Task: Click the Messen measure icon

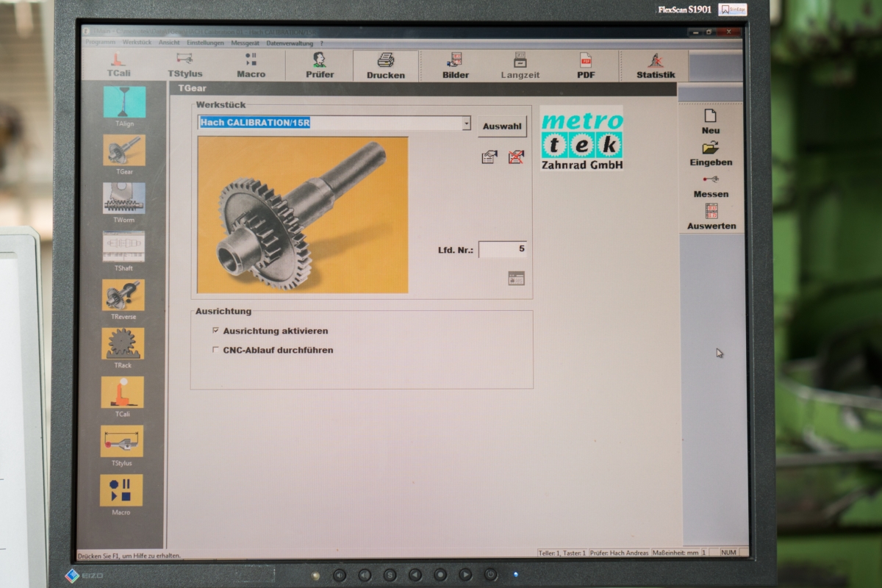Action: 711,179
